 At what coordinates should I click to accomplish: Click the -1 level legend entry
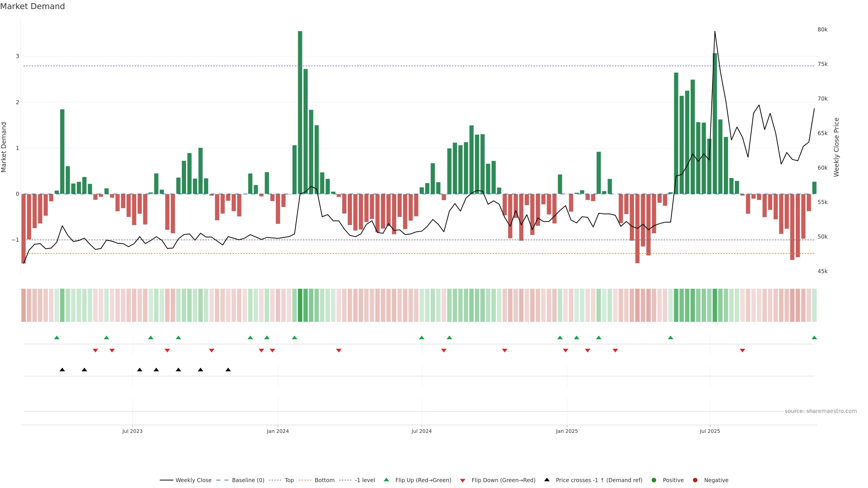365,480
